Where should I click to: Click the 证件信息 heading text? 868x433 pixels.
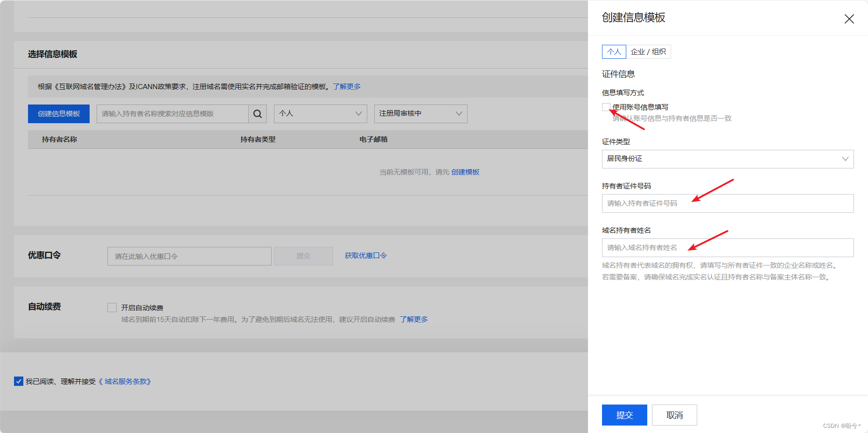pos(618,74)
